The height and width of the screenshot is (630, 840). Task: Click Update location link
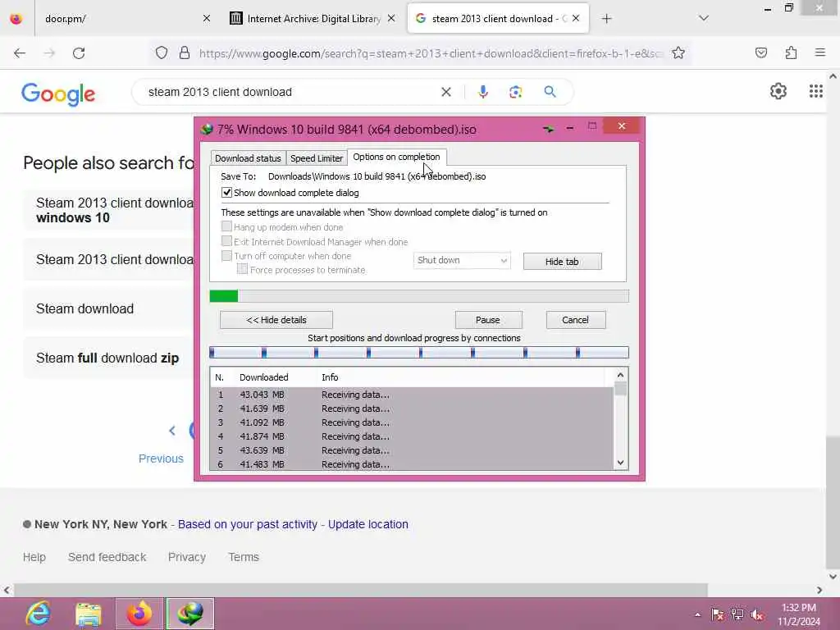(x=368, y=524)
